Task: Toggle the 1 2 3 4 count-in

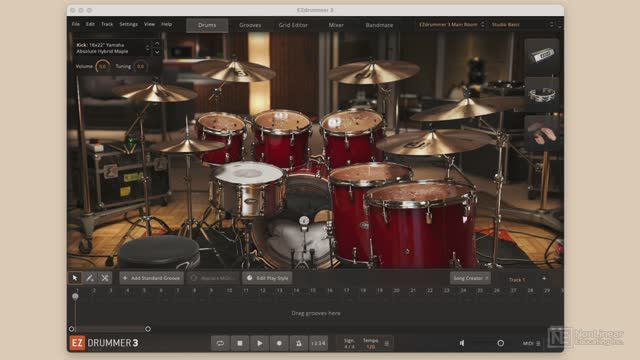Action: coord(318,343)
